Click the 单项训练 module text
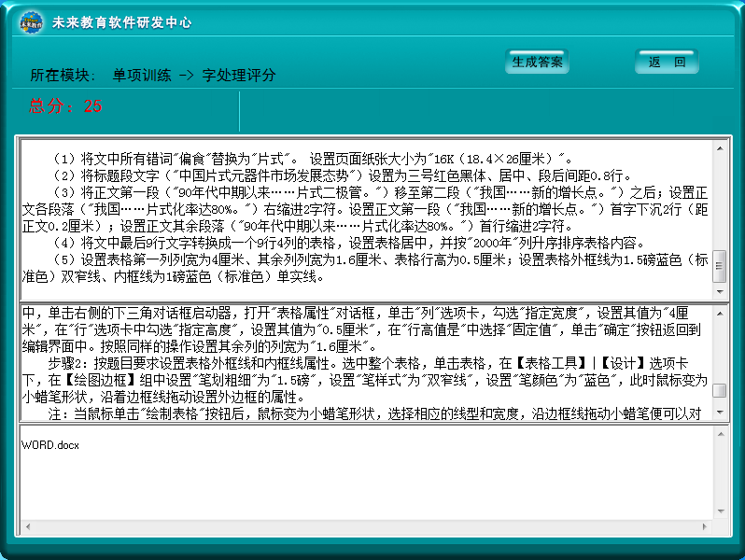Image resolution: width=745 pixels, height=560 pixels. [142, 75]
